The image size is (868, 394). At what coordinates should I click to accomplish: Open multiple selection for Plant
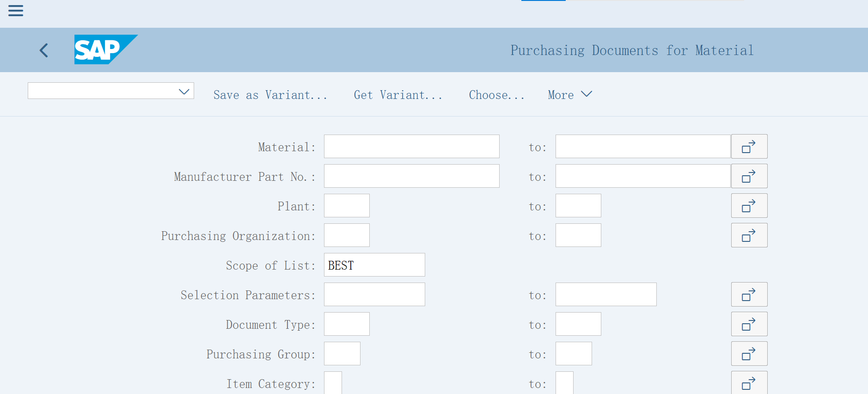749,206
